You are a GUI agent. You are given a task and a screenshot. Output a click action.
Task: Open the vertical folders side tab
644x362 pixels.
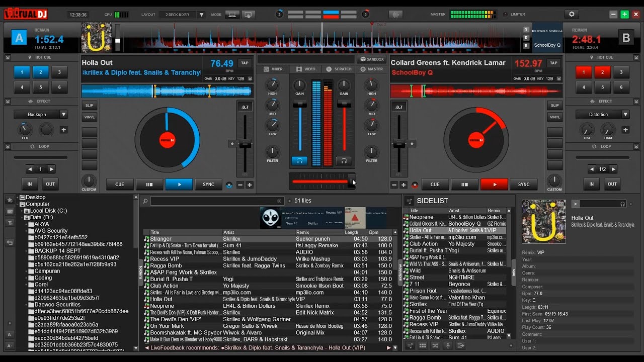(x=141, y=272)
